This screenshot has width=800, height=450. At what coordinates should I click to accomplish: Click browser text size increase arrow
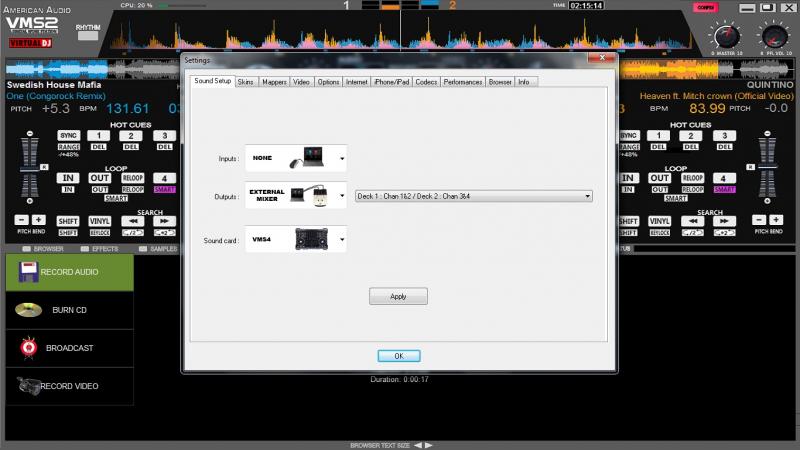click(x=429, y=445)
